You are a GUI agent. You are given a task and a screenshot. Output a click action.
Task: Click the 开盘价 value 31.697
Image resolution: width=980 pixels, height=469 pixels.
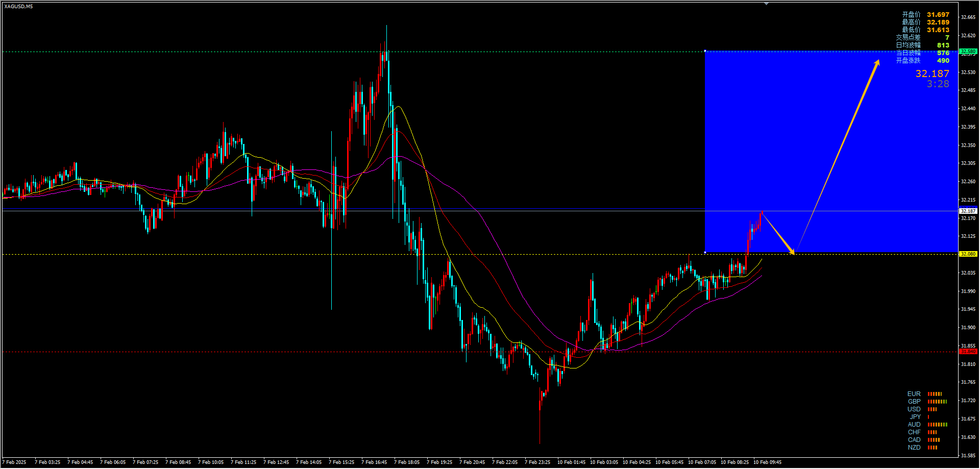point(938,15)
